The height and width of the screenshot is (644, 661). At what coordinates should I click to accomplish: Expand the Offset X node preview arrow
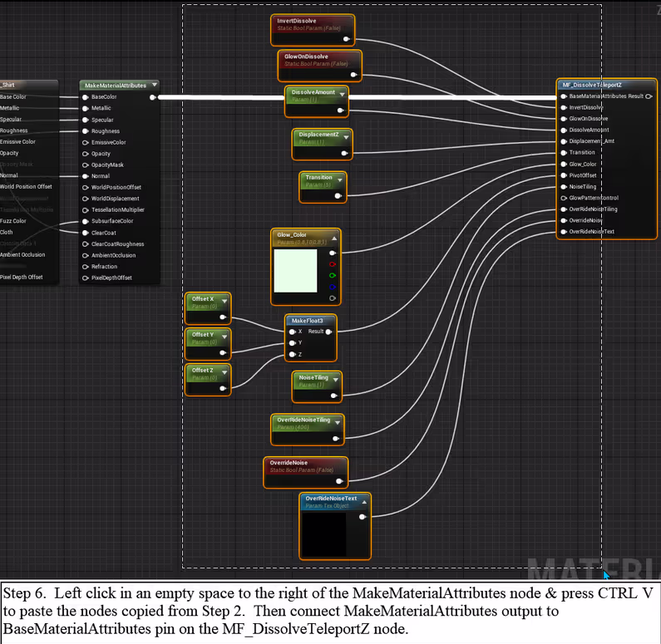(x=224, y=301)
